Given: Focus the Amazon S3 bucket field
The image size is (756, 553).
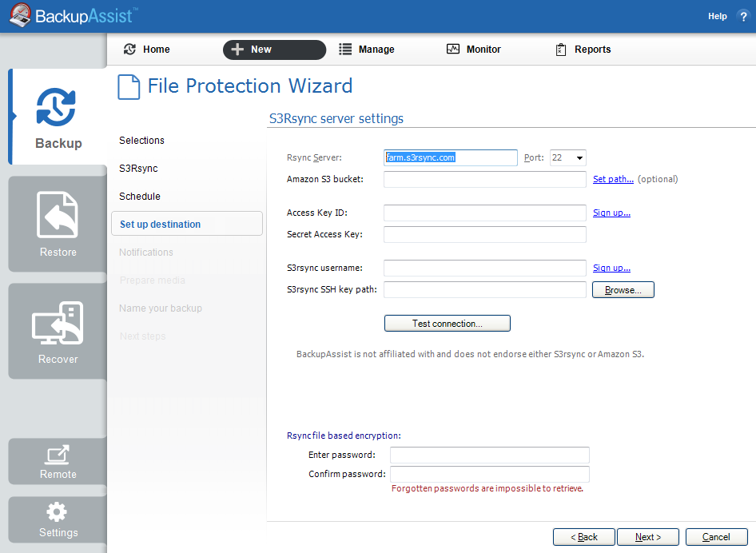Looking at the screenshot, I should coord(485,179).
